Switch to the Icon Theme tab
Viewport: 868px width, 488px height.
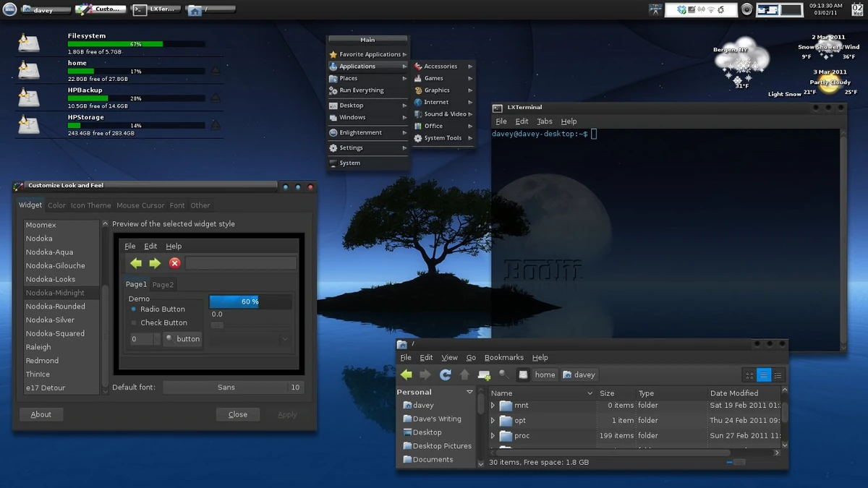coord(90,205)
